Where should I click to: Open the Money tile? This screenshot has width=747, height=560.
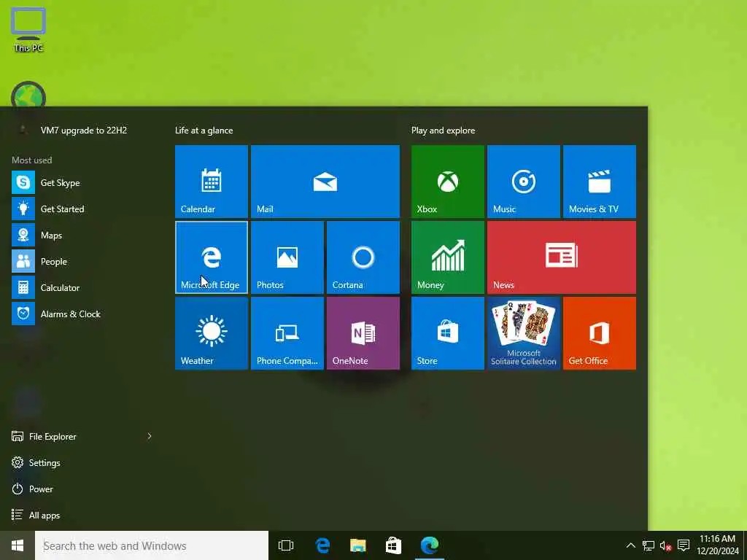[x=447, y=257]
